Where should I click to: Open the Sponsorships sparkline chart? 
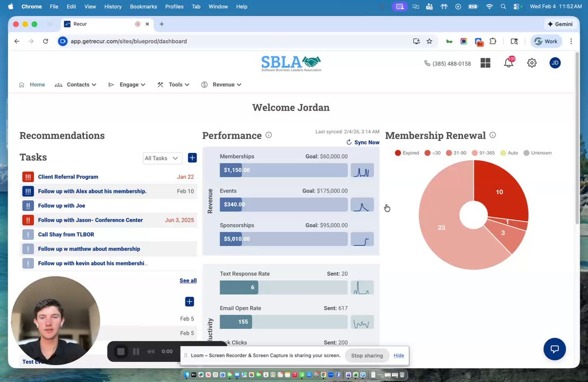(x=362, y=239)
